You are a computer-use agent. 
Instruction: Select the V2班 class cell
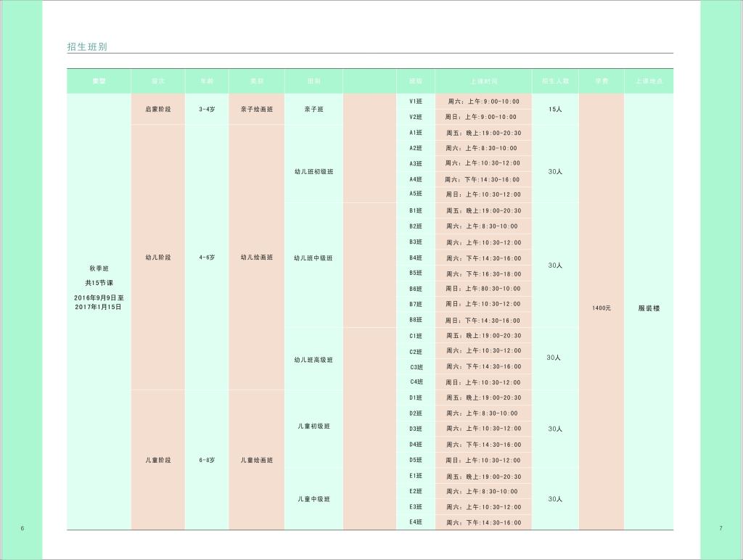point(416,117)
